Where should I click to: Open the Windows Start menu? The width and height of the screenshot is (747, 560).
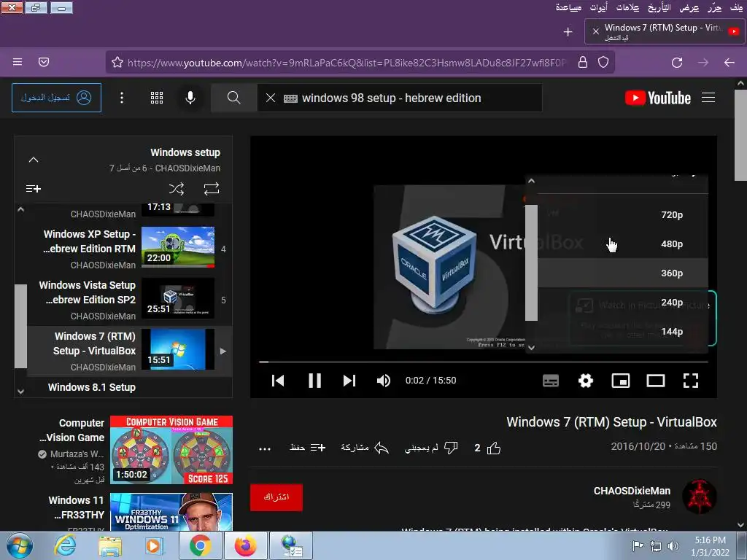pyautogui.click(x=20, y=545)
